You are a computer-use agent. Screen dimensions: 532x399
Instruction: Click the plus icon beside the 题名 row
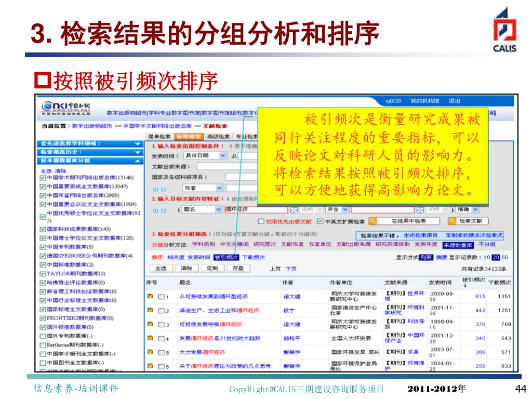155,211
